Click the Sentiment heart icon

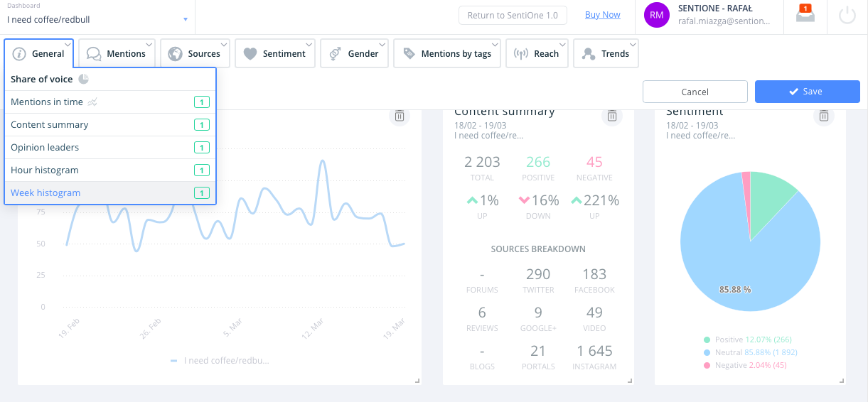click(x=250, y=54)
